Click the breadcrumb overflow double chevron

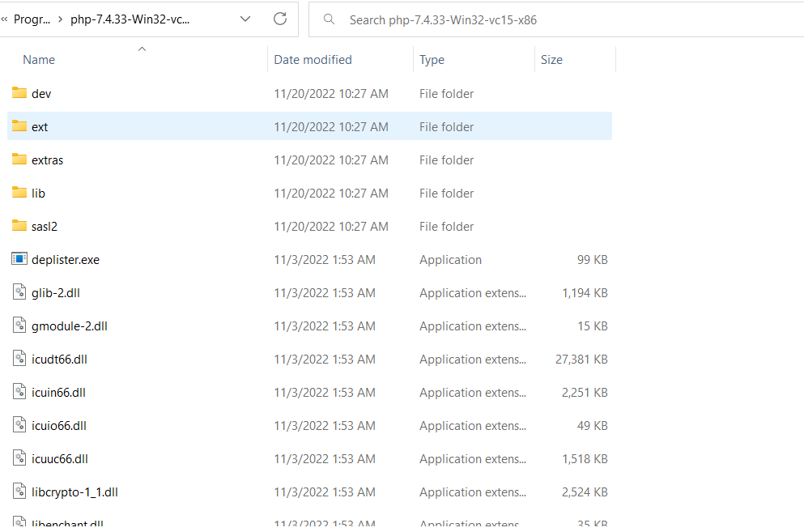click(5, 19)
